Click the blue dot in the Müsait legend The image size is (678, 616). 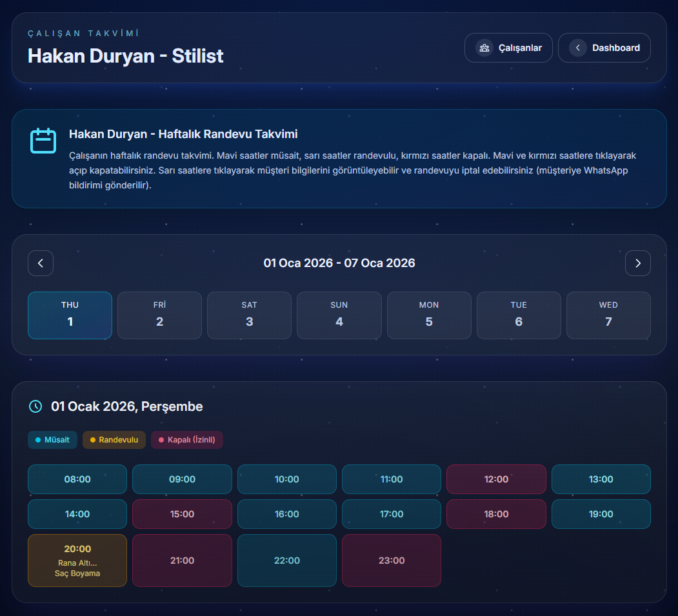point(39,439)
